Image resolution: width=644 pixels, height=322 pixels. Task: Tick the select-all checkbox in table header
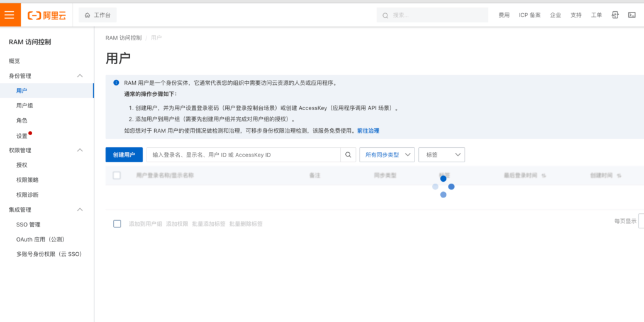(116, 175)
